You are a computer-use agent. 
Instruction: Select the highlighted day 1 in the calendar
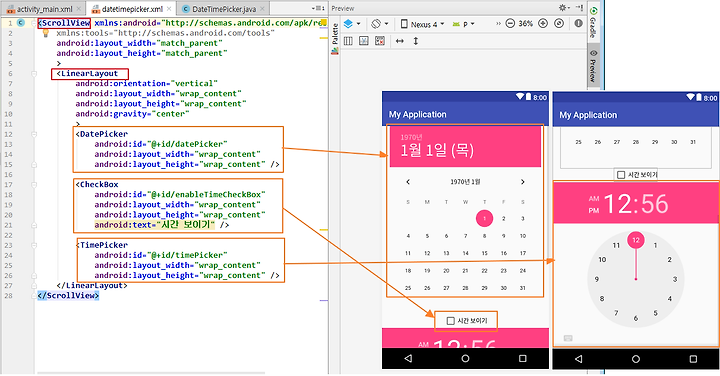click(x=484, y=219)
